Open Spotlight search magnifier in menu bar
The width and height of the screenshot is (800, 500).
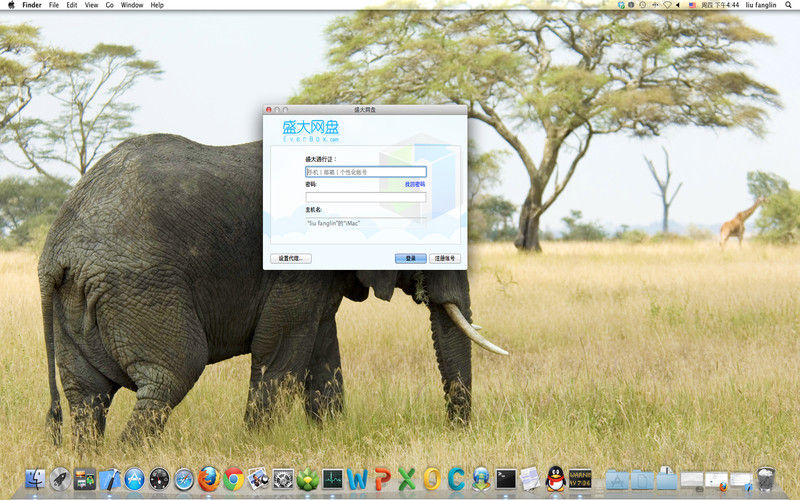click(x=788, y=5)
